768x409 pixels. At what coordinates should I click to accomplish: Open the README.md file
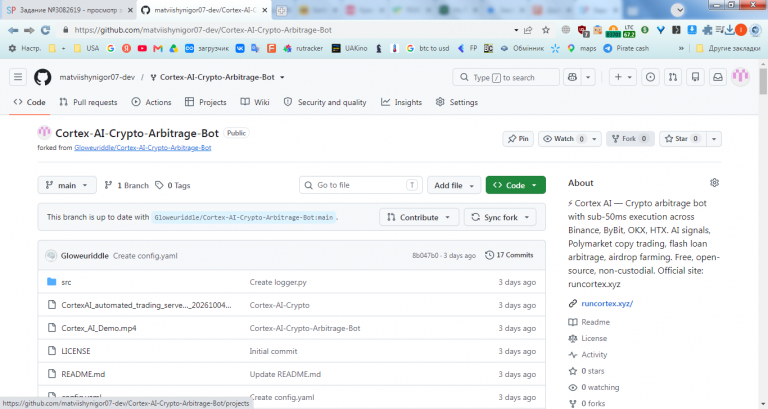coord(83,374)
